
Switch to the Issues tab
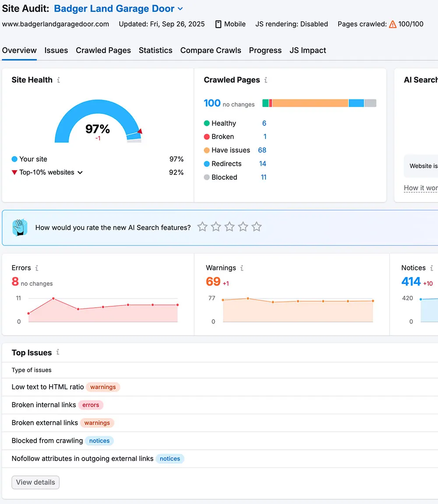pos(56,50)
